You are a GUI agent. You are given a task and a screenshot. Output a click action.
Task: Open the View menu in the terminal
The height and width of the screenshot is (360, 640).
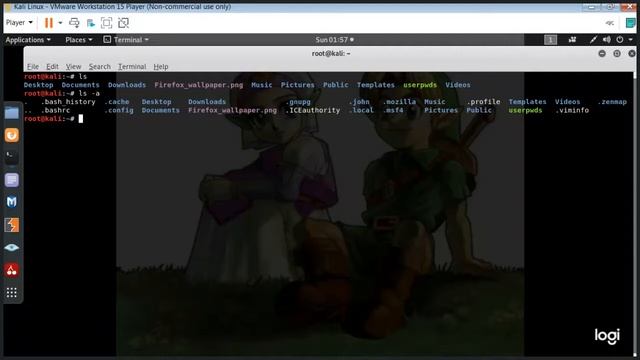(x=73, y=67)
